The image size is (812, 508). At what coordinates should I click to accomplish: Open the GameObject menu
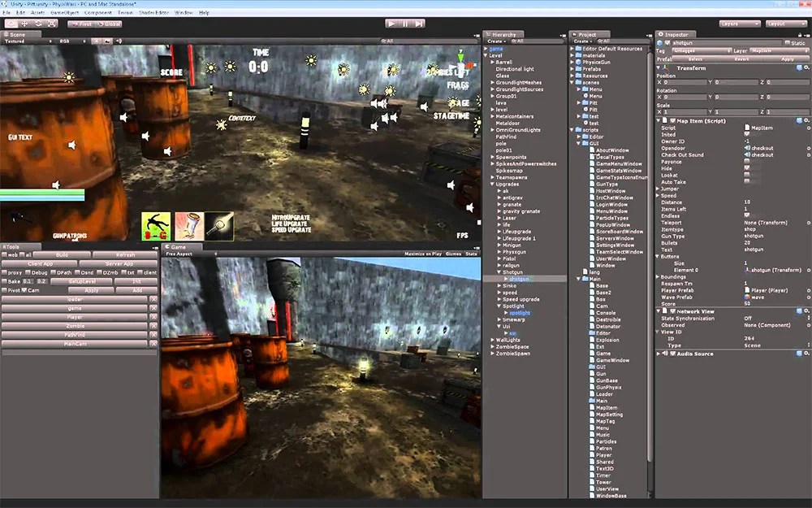65,12
